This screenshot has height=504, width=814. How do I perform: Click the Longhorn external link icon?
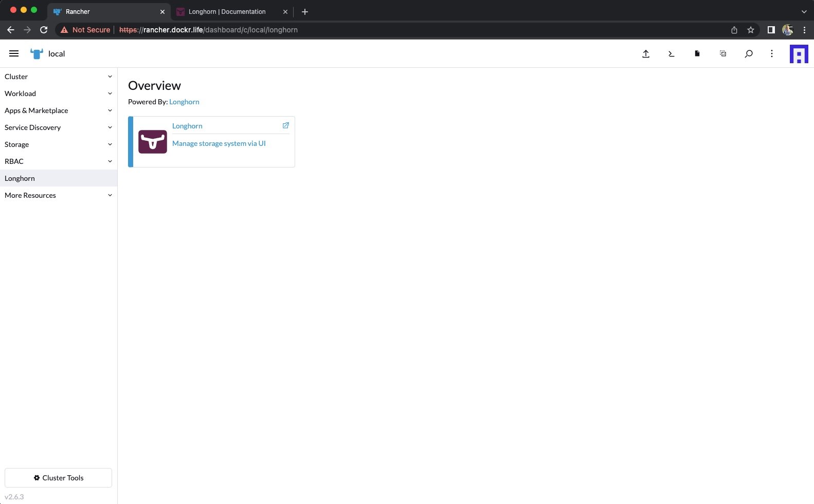pyautogui.click(x=286, y=125)
